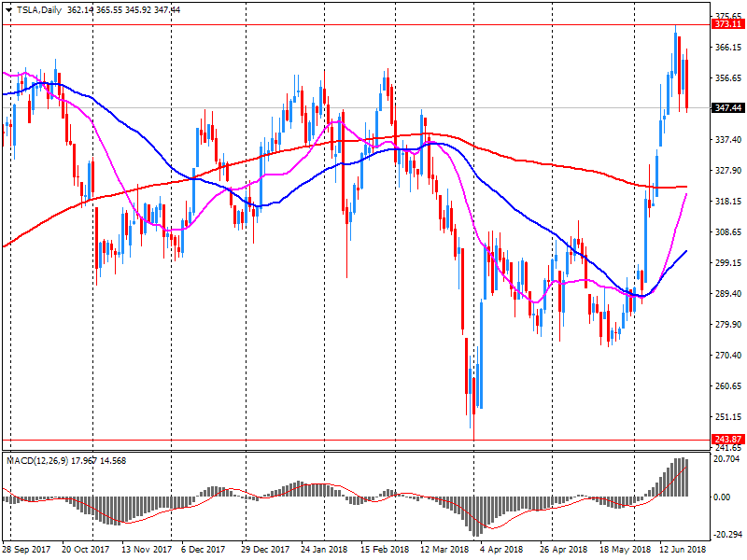Click the 20.70 MACD scale value
This screenshot has height=560, width=747.
[727, 458]
